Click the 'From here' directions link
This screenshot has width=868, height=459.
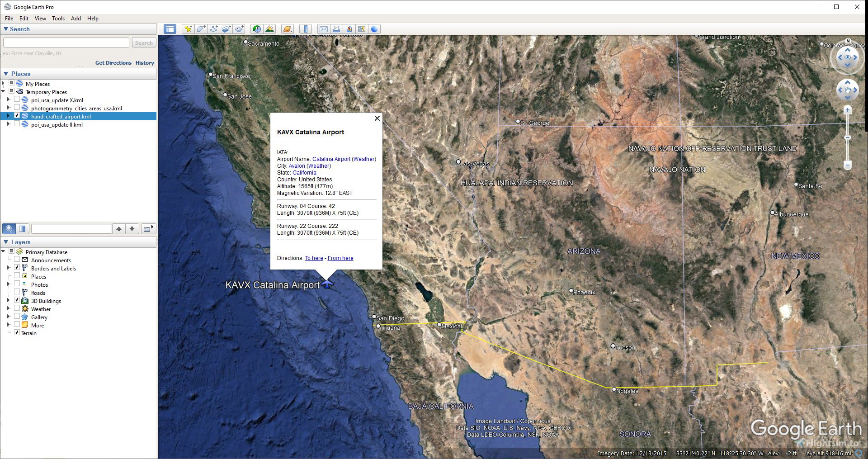point(340,258)
